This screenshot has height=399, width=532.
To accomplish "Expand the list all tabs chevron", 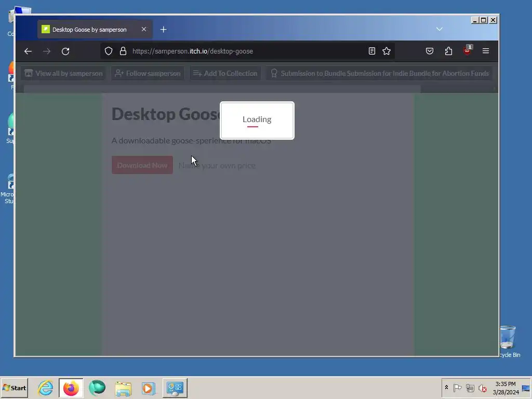I will pyautogui.click(x=440, y=29).
